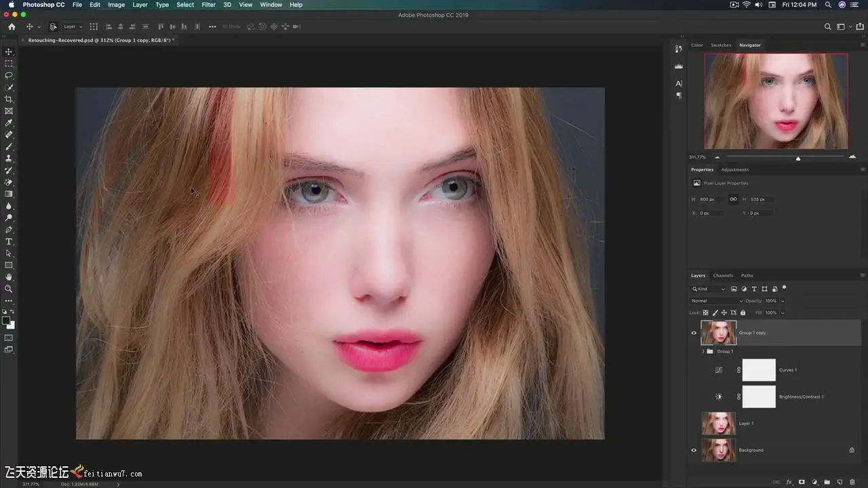Expand the Group 1 folder
Screen dimensions: 868x488
pyautogui.click(x=703, y=351)
